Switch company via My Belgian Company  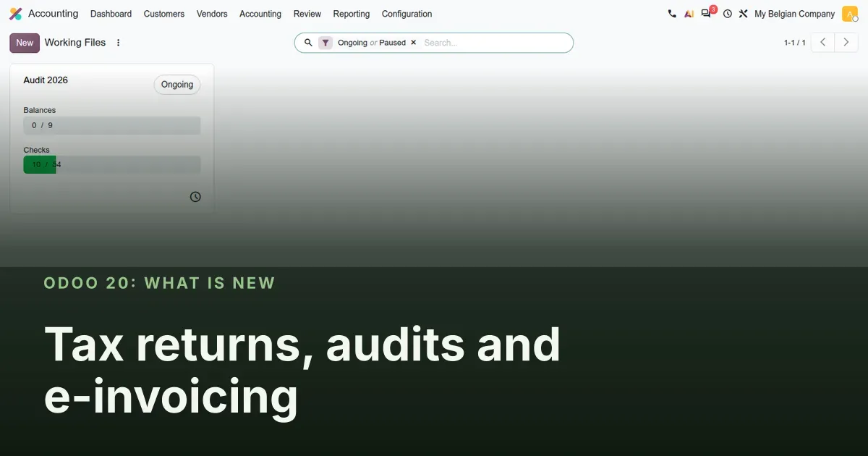794,14
